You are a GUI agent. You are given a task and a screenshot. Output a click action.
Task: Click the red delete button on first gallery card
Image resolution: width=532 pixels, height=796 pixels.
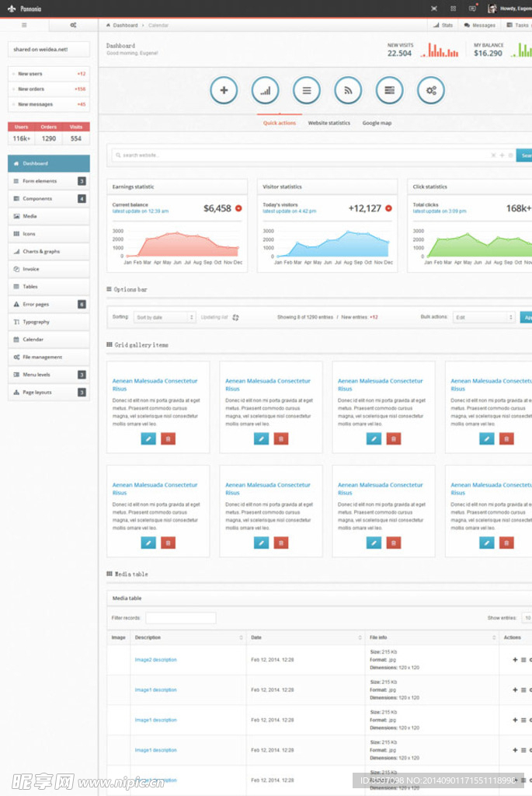pyautogui.click(x=168, y=439)
